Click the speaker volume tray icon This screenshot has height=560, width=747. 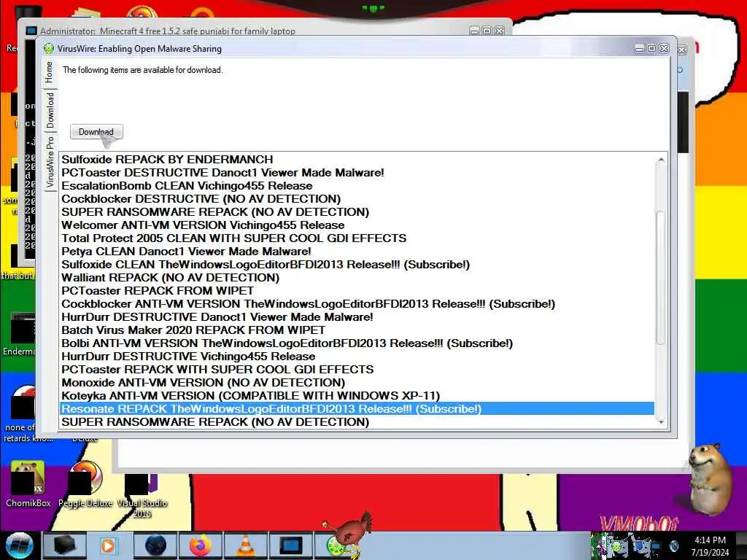673,546
